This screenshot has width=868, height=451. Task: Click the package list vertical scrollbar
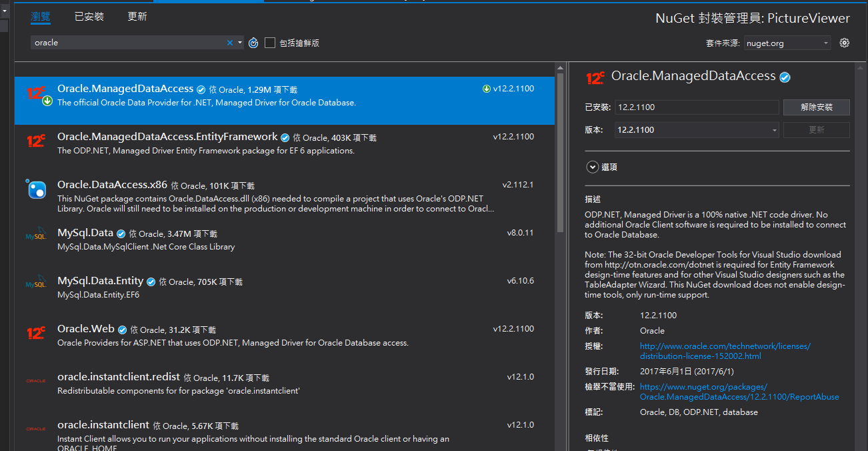pyautogui.click(x=560, y=153)
